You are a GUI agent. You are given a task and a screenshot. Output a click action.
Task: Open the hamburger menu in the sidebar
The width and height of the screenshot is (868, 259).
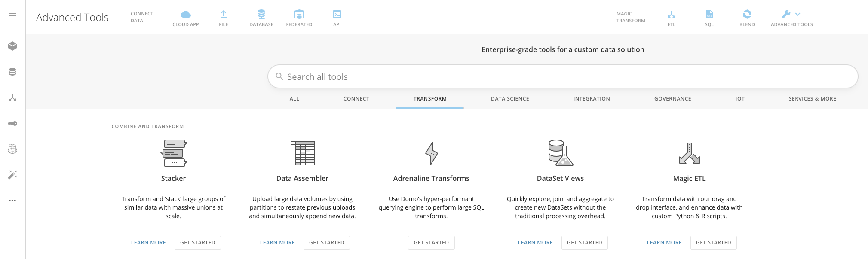12,16
